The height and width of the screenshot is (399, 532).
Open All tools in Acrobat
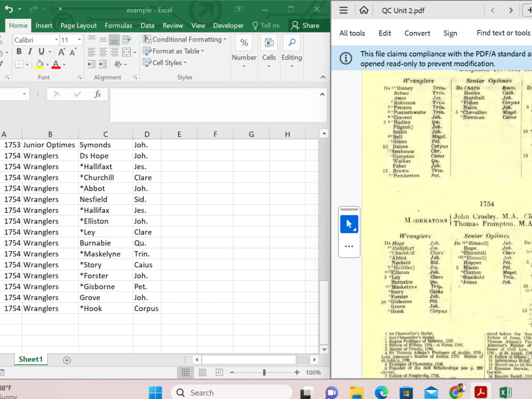352,33
